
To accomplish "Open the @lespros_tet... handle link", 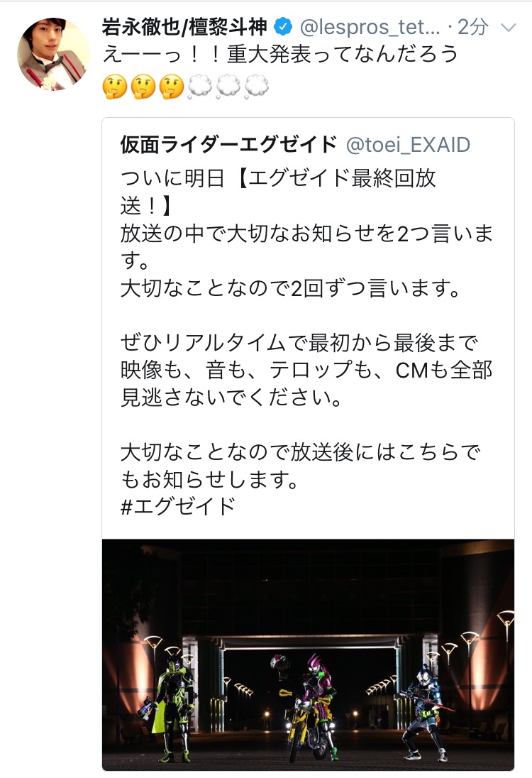I will 370,27.
